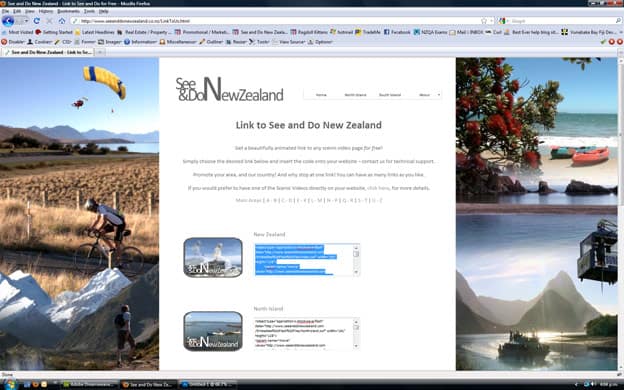Open the Images dropdown in developer toolbar
This screenshot has height=390, width=624.
(110, 42)
